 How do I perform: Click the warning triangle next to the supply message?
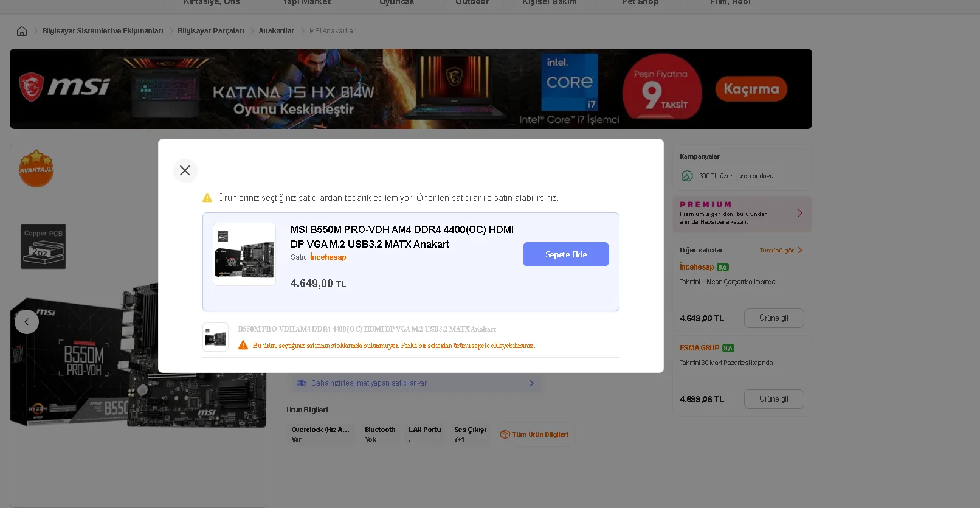[x=207, y=198]
